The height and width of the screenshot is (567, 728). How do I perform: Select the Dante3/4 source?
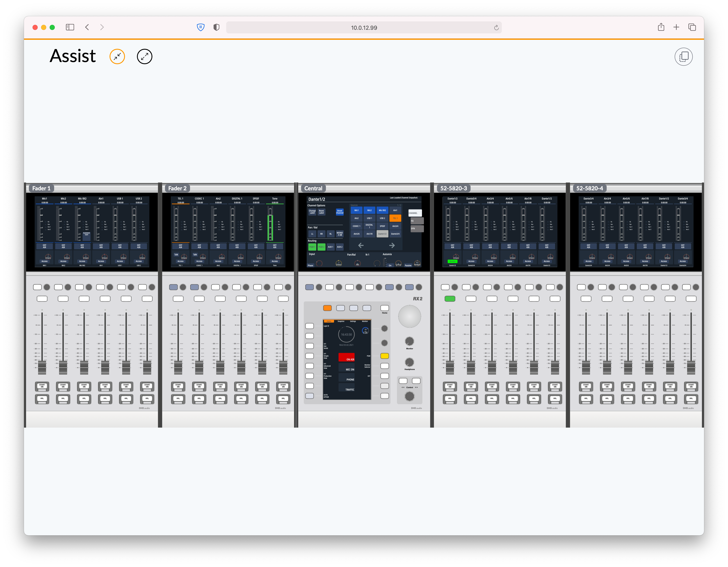click(395, 234)
